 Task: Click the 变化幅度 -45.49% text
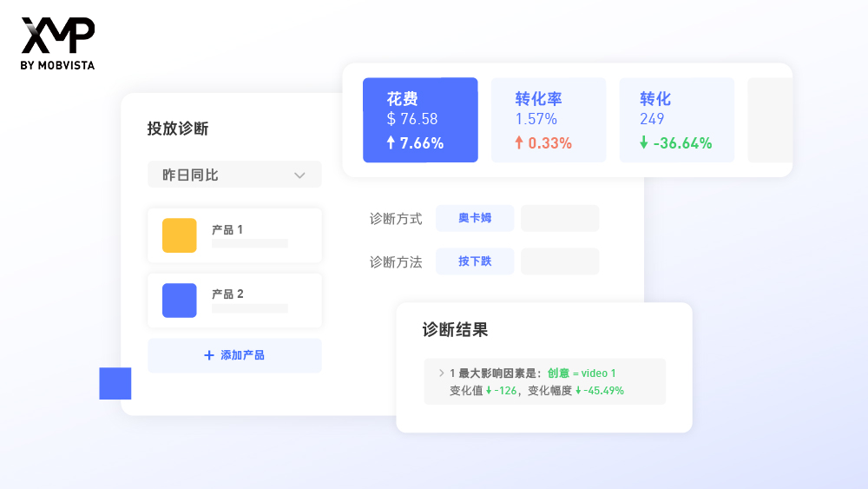pos(575,391)
